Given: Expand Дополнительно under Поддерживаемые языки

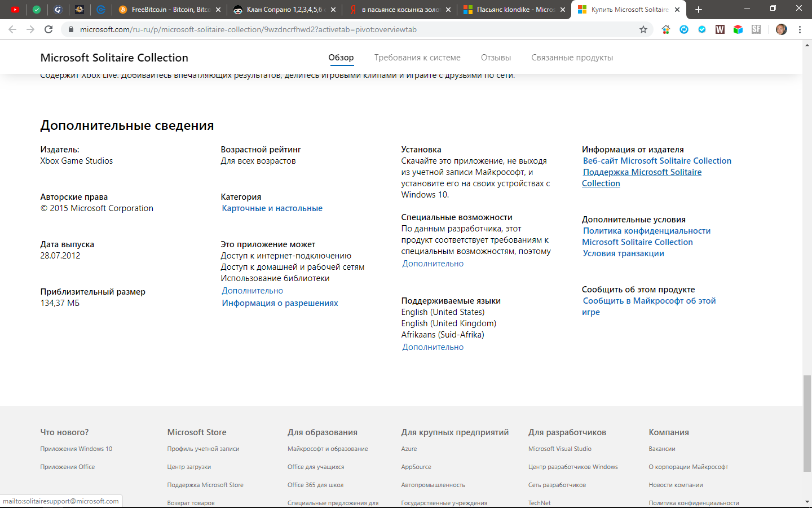Looking at the screenshot, I should (433, 347).
